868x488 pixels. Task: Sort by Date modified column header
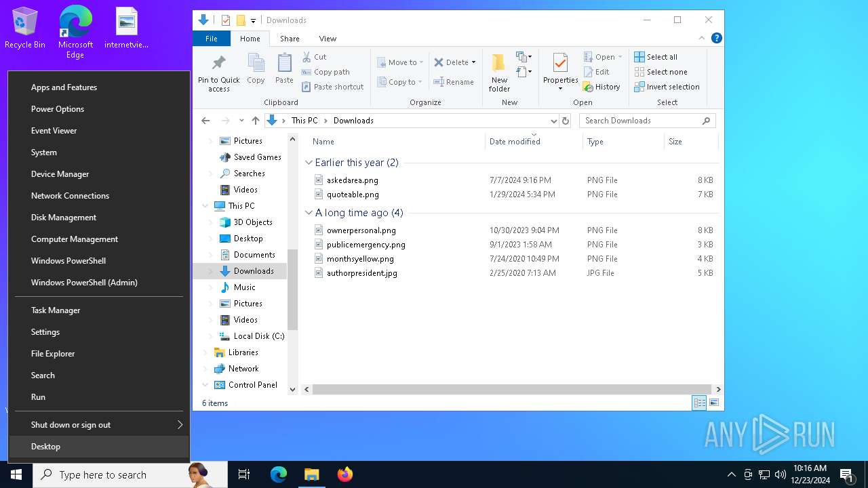click(x=534, y=142)
